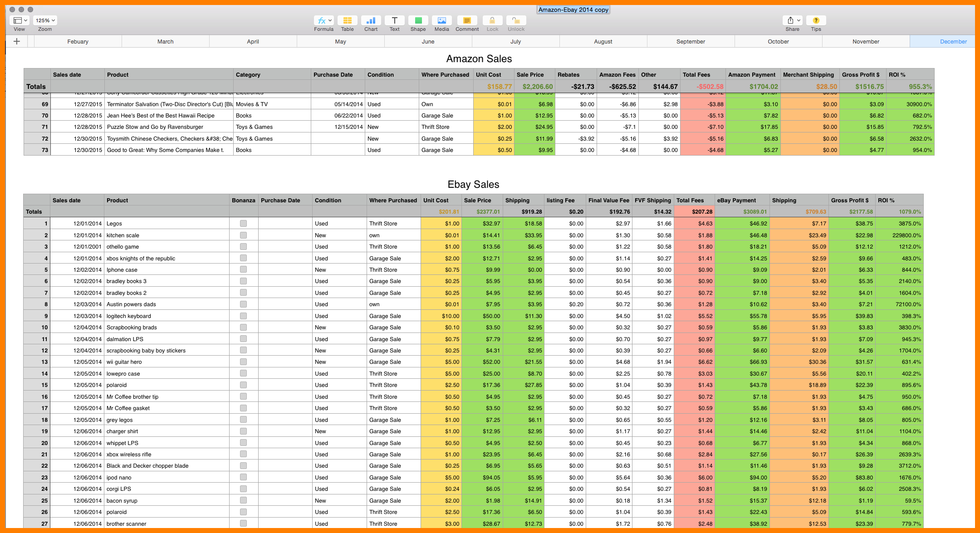Image resolution: width=980 pixels, height=533 pixels.
Task: Add a Text box
Action: pos(394,20)
